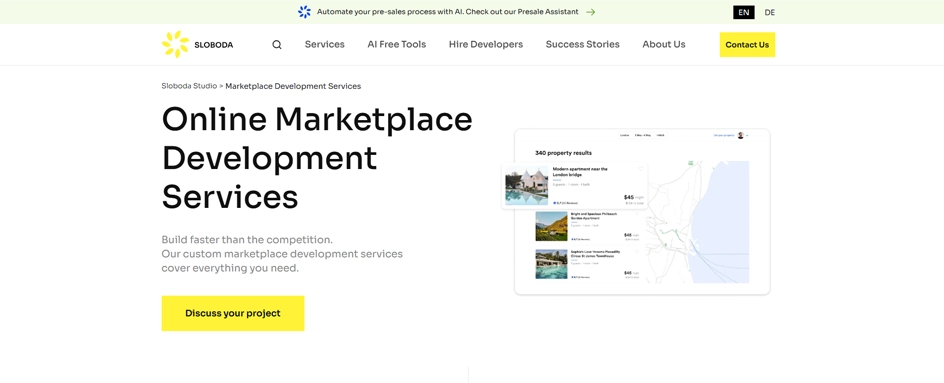Screen dimensions: 944x383
Task: Open the AI Free Tools menu
Action: pos(397,45)
